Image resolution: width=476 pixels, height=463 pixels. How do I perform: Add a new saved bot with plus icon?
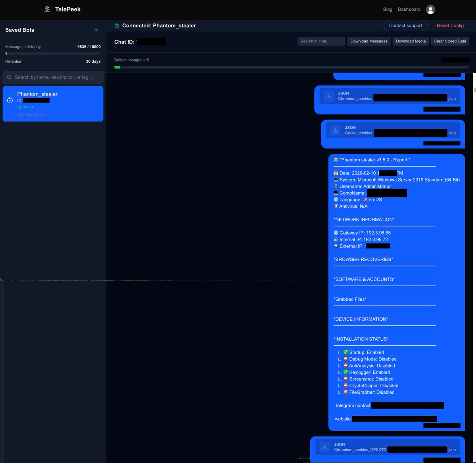[x=96, y=30]
